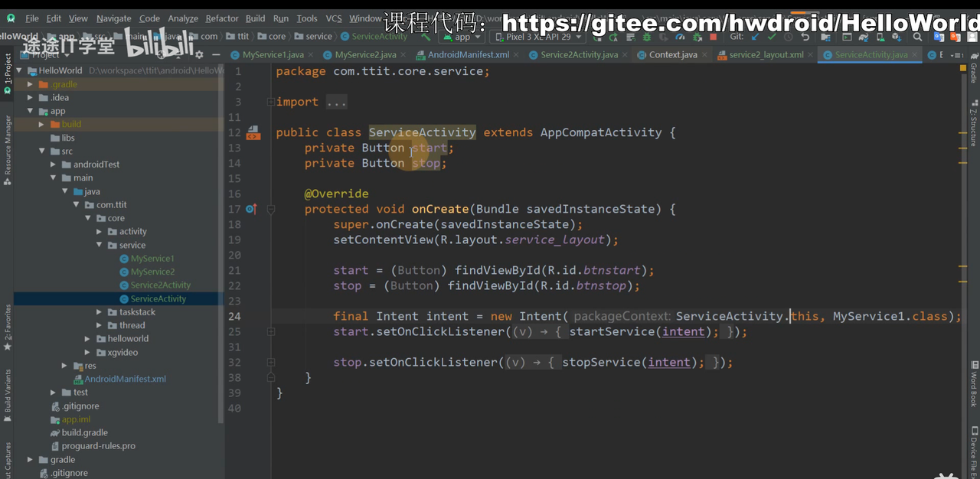Click Git Show History clock icon
Screen dimensions: 980x479
[x=789, y=37]
